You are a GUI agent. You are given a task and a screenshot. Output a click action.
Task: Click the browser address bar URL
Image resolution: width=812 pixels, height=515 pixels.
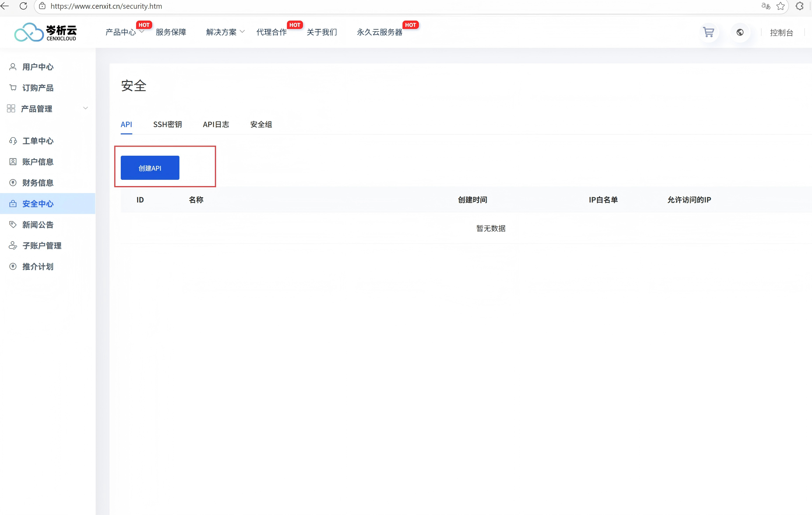[x=106, y=6]
